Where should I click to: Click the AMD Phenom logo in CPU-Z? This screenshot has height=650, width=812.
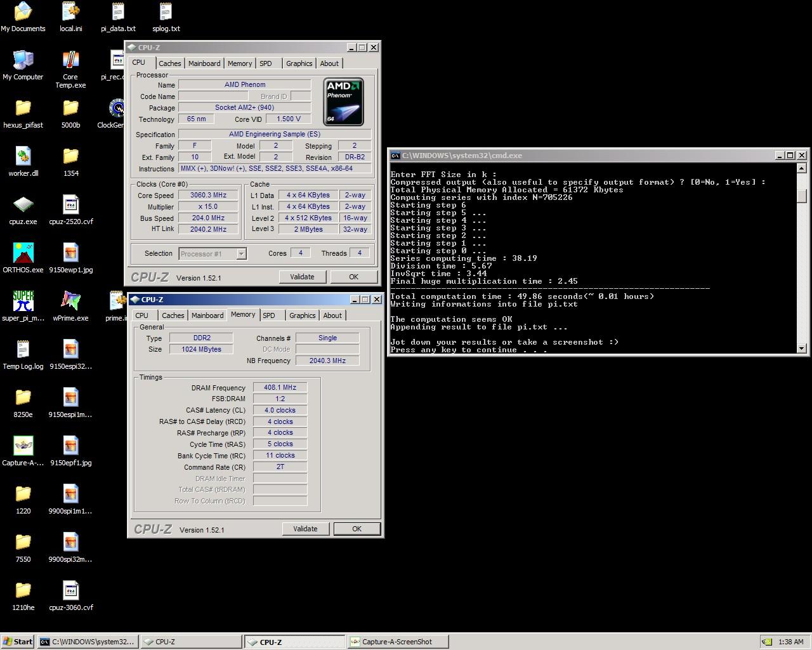click(x=343, y=102)
